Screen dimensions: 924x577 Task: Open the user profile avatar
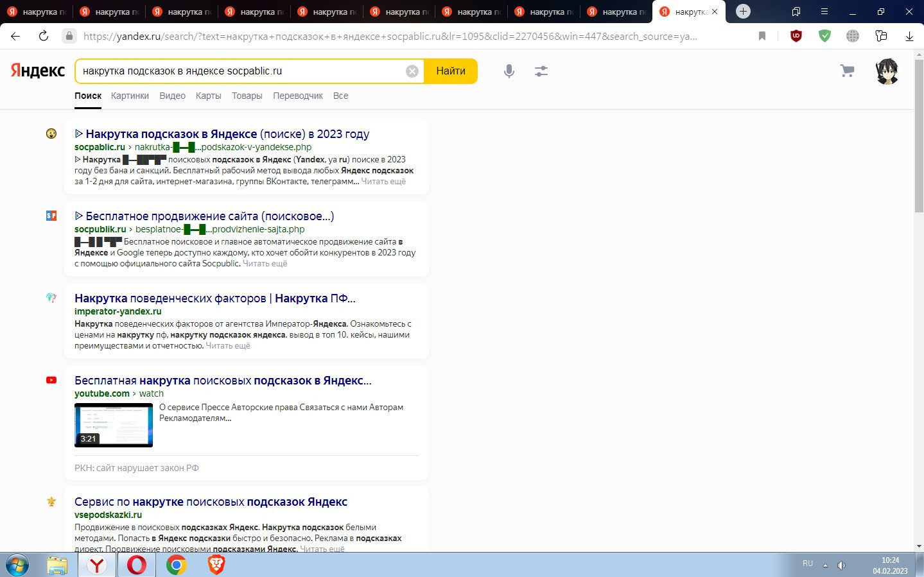click(887, 71)
